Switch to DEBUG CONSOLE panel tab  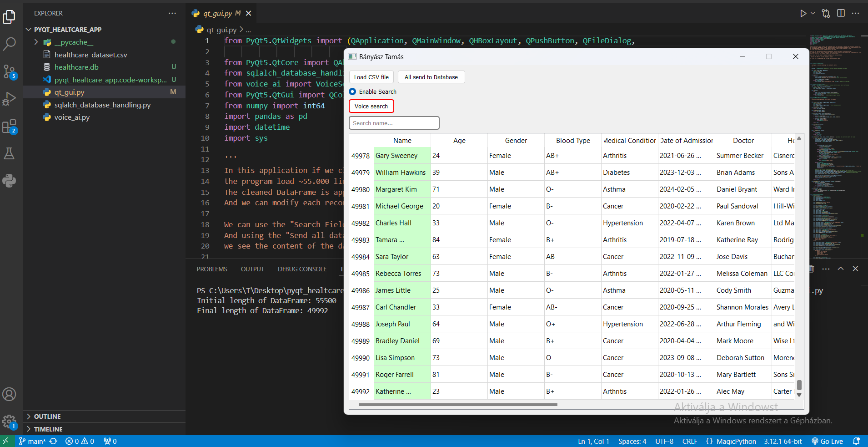pos(302,269)
